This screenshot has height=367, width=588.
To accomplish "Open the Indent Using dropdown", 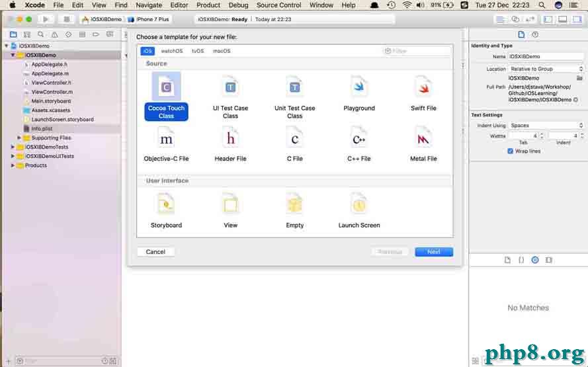I will tap(546, 126).
